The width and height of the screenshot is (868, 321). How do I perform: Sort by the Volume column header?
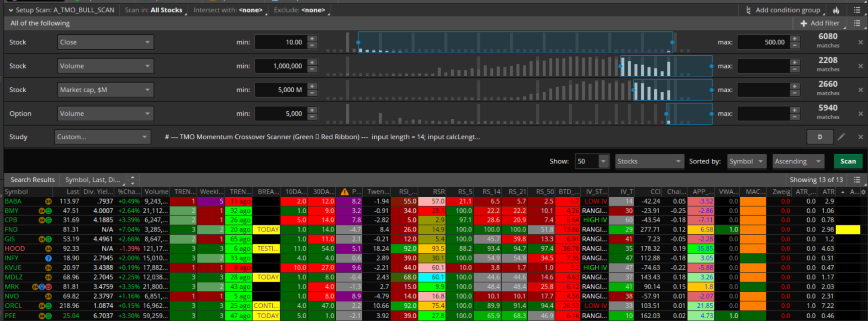[x=157, y=192]
